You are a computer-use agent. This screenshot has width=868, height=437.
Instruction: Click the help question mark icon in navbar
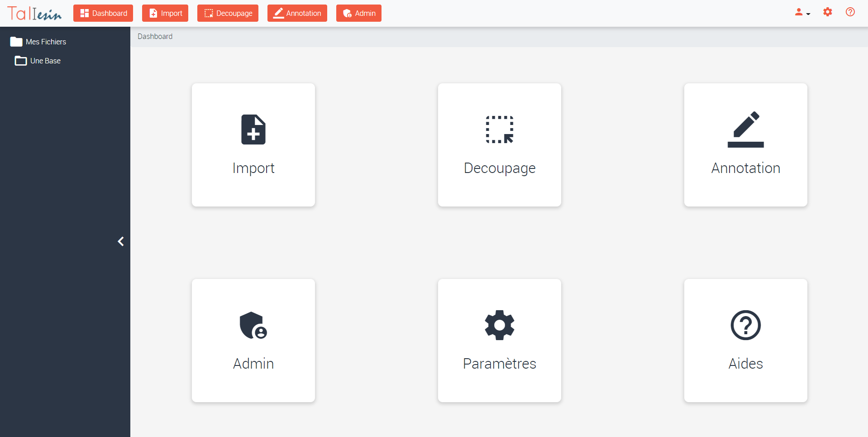(x=850, y=12)
